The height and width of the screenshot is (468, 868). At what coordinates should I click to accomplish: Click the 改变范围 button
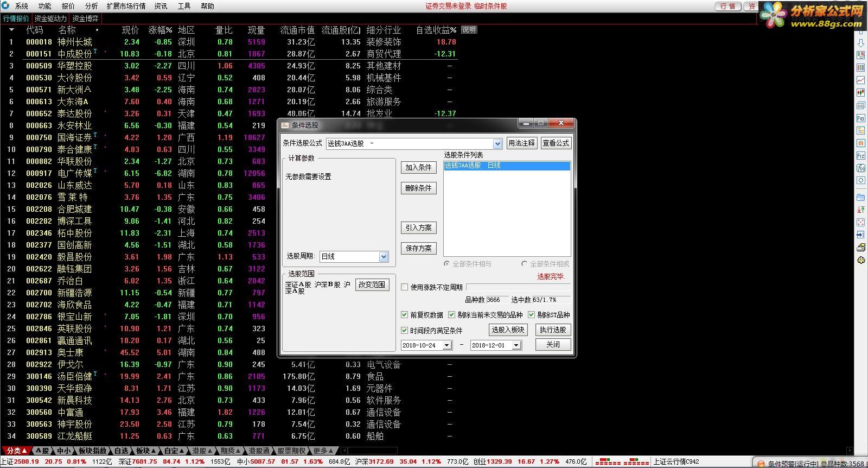(x=372, y=284)
